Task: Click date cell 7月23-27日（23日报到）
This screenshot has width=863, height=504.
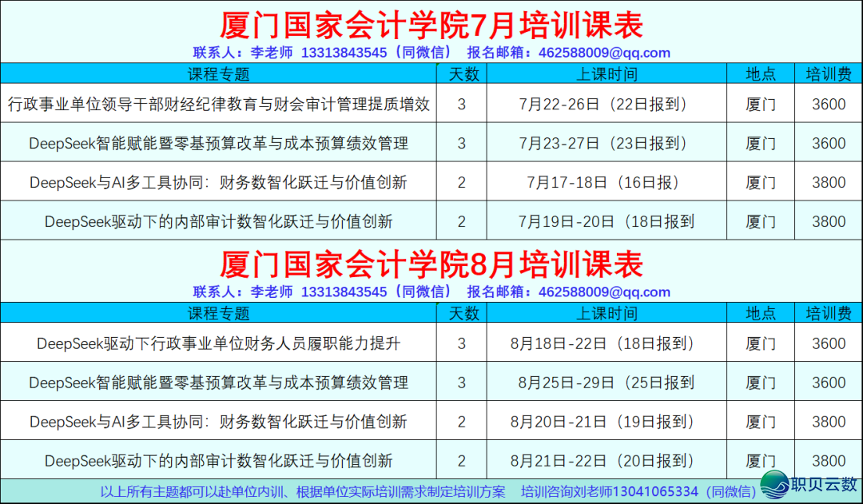Action: (606, 143)
